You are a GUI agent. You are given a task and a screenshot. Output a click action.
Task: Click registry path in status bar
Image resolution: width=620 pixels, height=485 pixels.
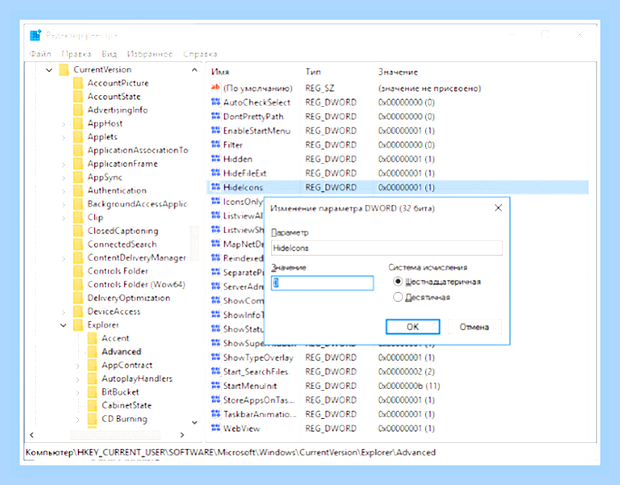tap(231, 452)
